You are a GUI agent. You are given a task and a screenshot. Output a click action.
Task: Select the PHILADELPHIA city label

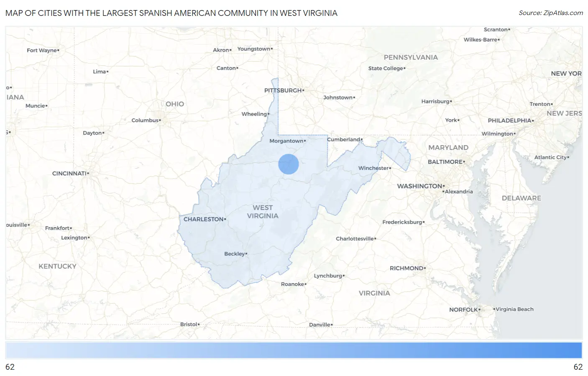tap(510, 120)
